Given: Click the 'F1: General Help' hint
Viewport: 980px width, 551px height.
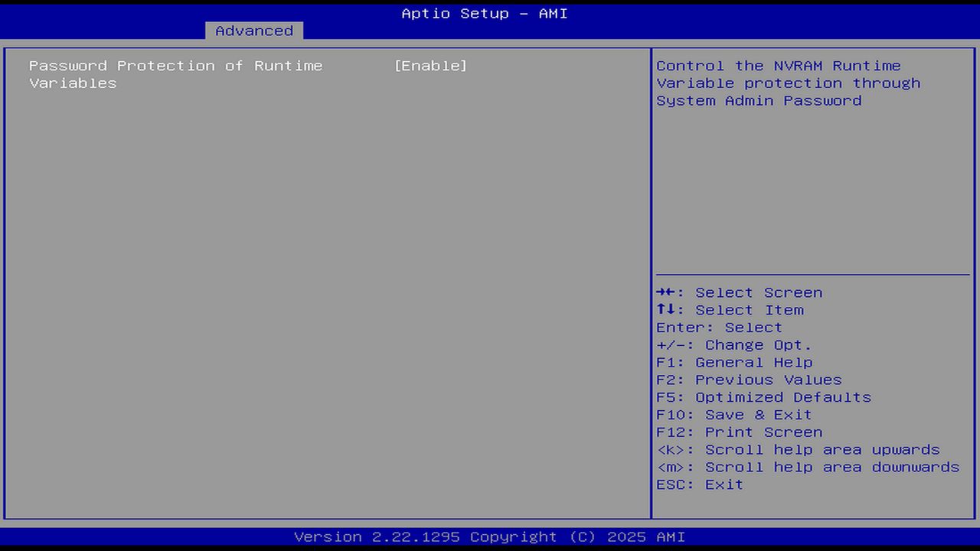Looking at the screenshot, I should [735, 363].
